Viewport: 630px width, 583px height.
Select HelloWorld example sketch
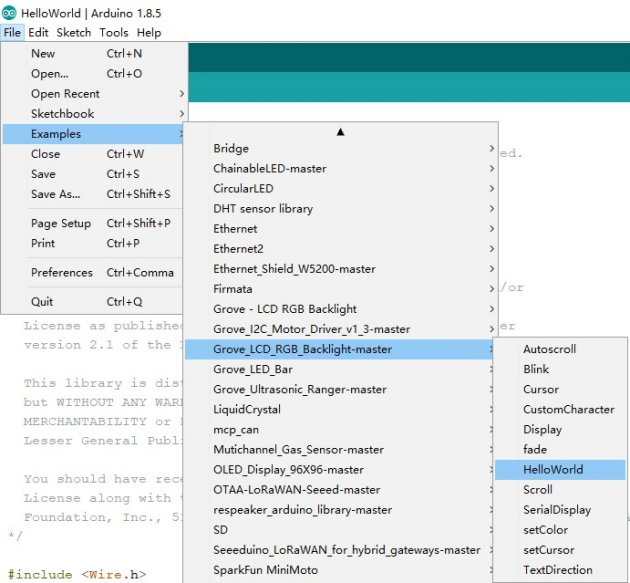552,470
